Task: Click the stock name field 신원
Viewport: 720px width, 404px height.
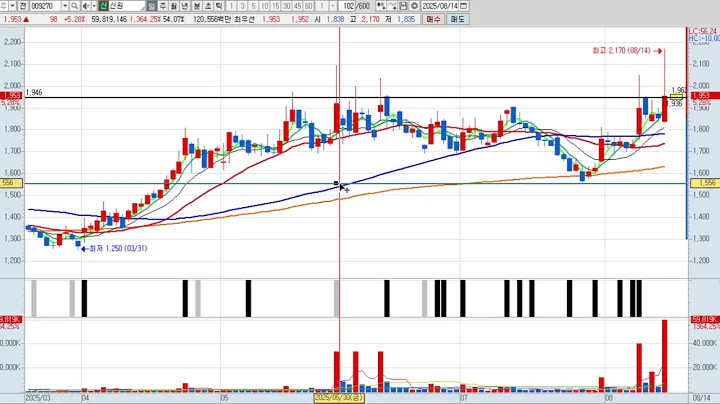Action: click(x=127, y=6)
